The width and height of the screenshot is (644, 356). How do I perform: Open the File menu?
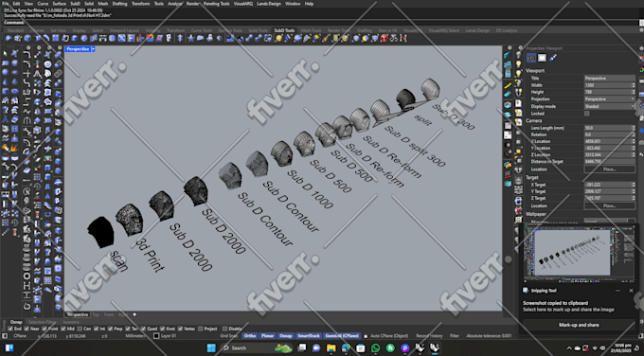point(6,4)
